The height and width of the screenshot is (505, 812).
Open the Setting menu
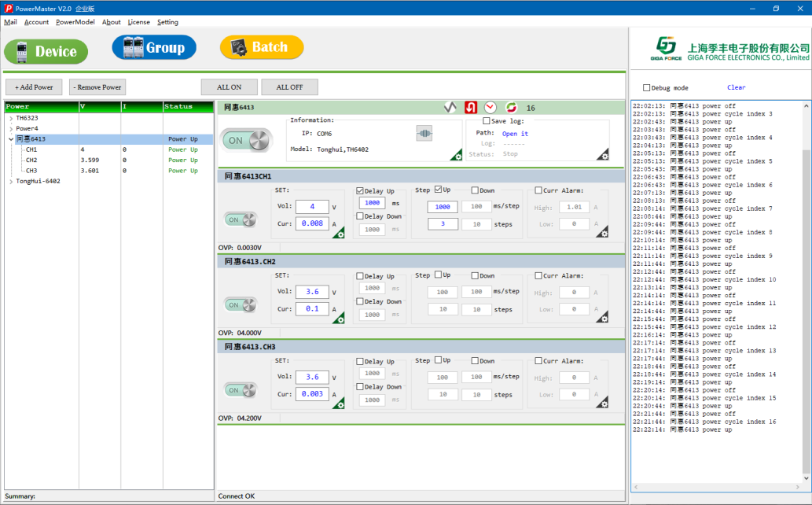[167, 22]
